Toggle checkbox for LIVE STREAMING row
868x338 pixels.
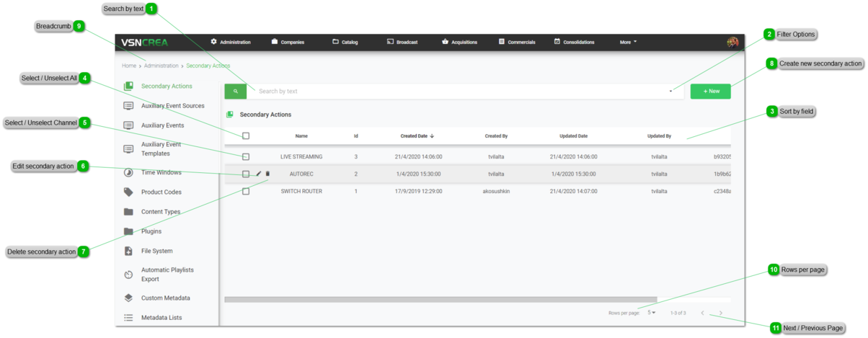246,156
